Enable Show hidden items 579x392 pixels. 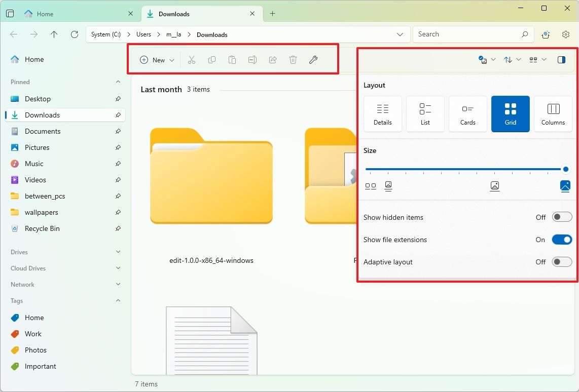561,217
